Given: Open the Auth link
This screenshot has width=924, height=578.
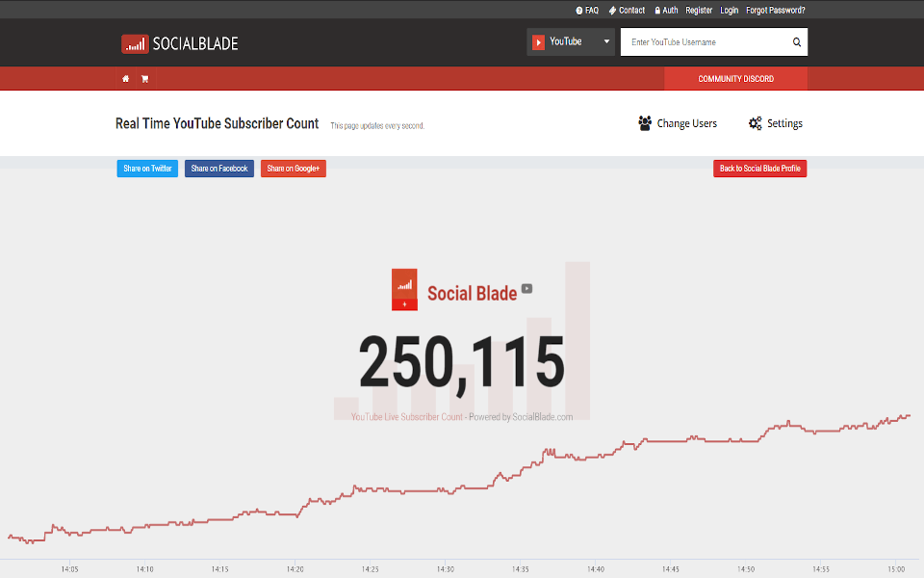Looking at the screenshot, I should pos(666,10).
